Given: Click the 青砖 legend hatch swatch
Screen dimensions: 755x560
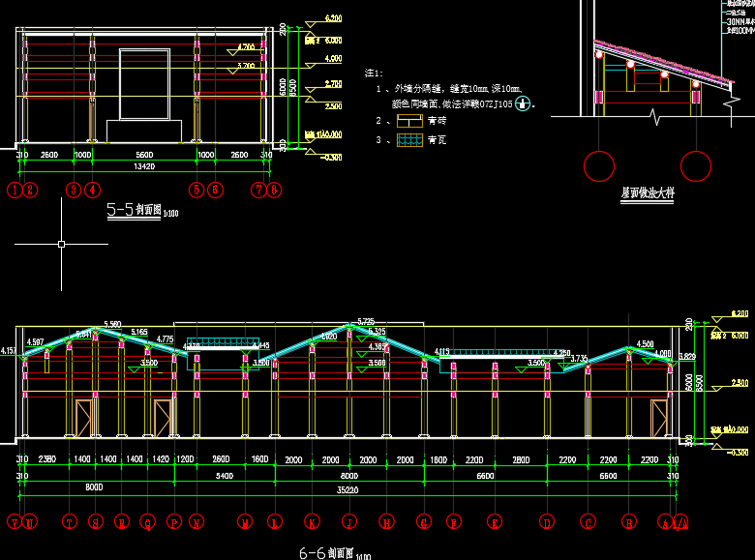Looking at the screenshot, I should point(409,120).
